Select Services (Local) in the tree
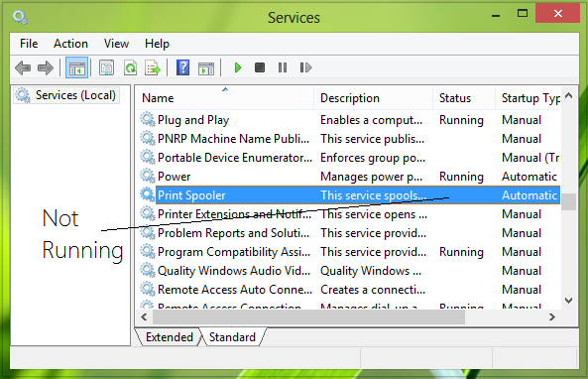The image size is (588, 379). (65, 95)
